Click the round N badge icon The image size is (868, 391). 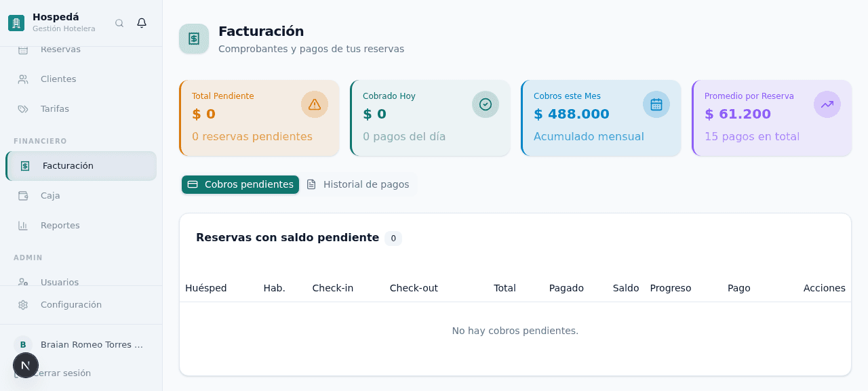tap(26, 365)
